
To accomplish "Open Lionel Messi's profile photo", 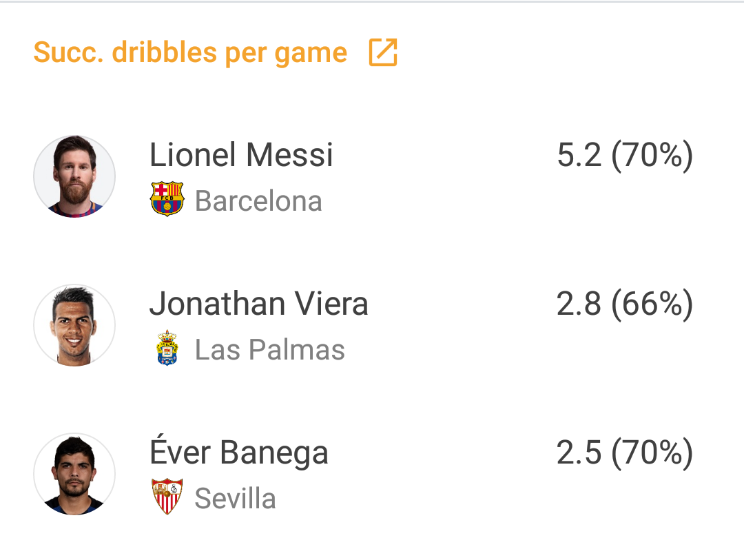I will [x=74, y=176].
